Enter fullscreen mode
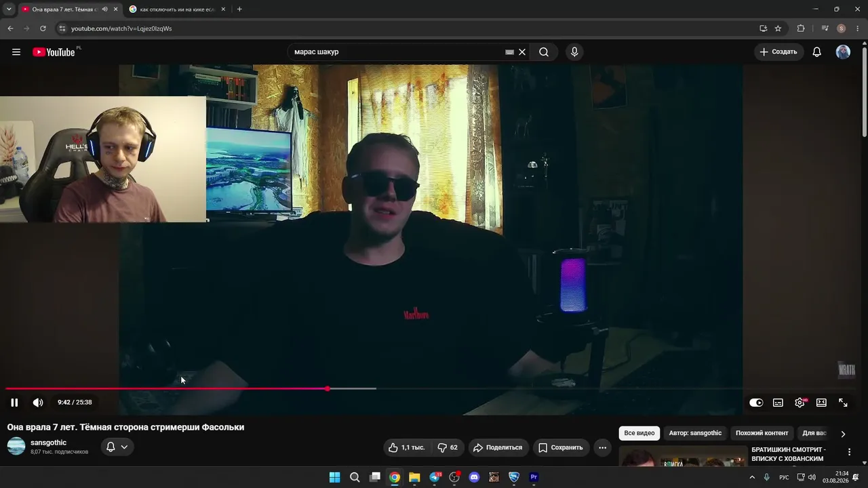Viewport: 868px width, 488px height. [843, 403]
